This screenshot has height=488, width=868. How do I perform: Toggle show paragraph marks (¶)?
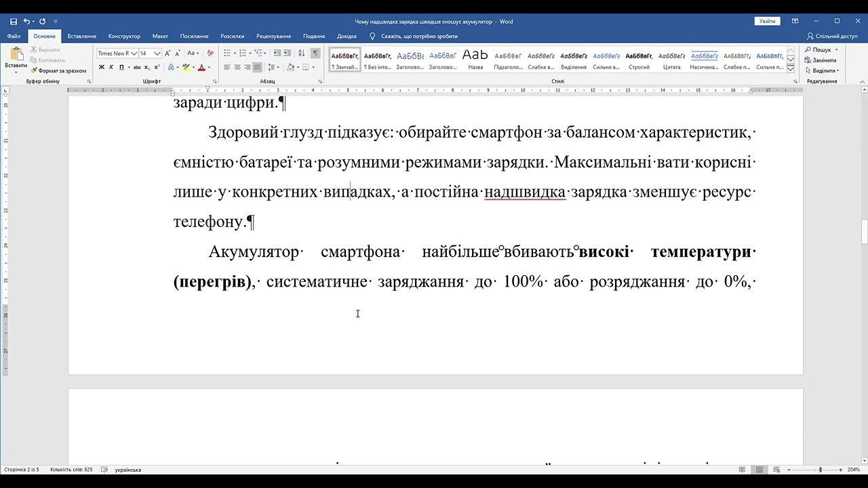pos(315,53)
